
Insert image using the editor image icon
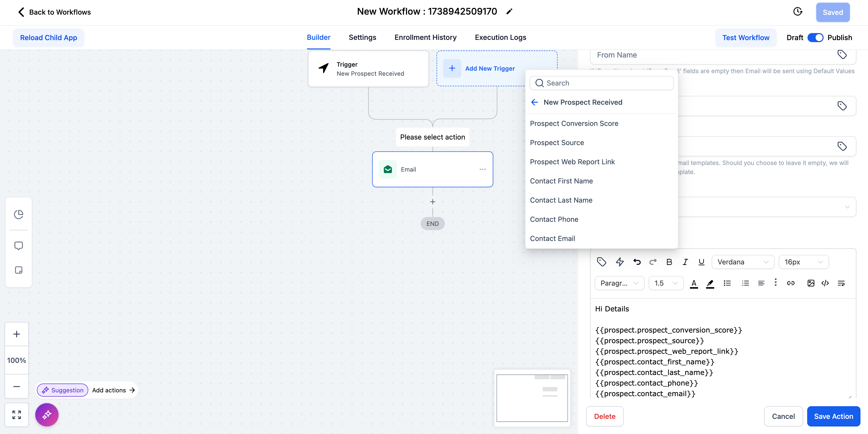pos(811,283)
